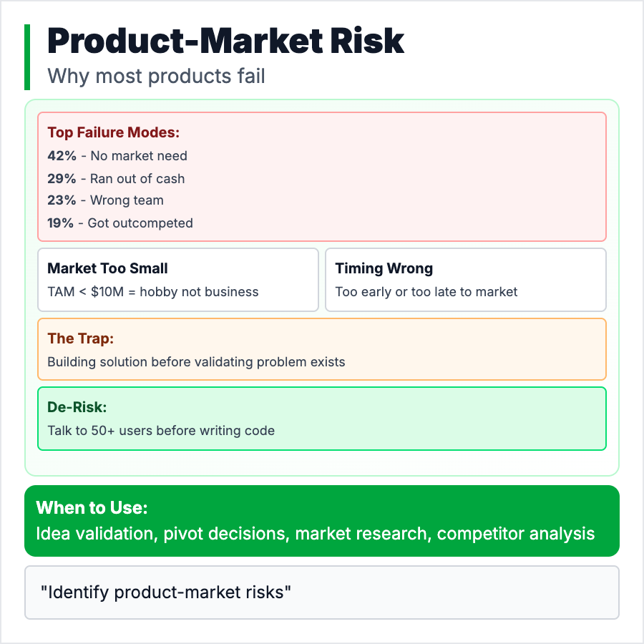644x644 pixels.
Task: Click The Trap heading
Action: [80, 338]
